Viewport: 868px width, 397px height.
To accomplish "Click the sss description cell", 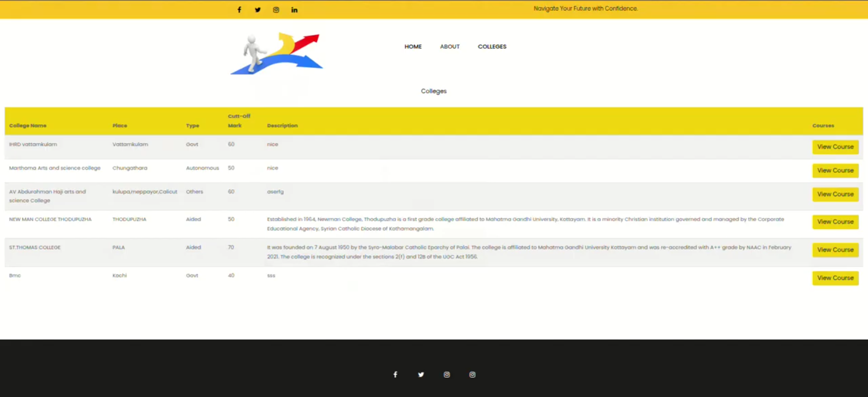I will point(271,276).
